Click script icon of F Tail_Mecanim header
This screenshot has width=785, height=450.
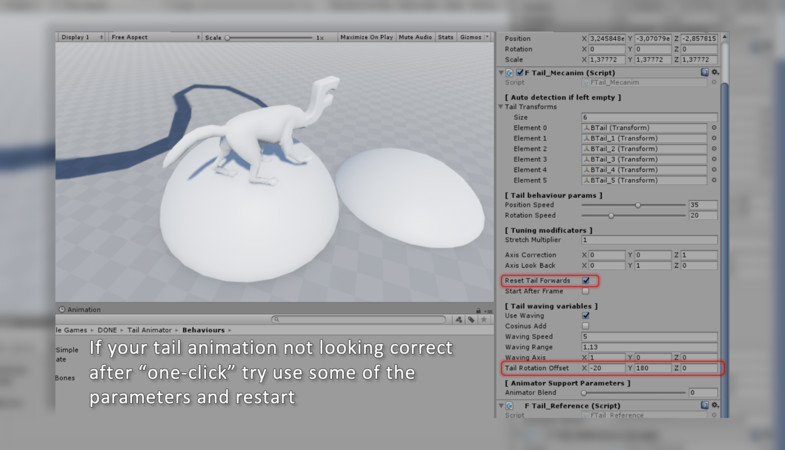[x=509, y=73]
